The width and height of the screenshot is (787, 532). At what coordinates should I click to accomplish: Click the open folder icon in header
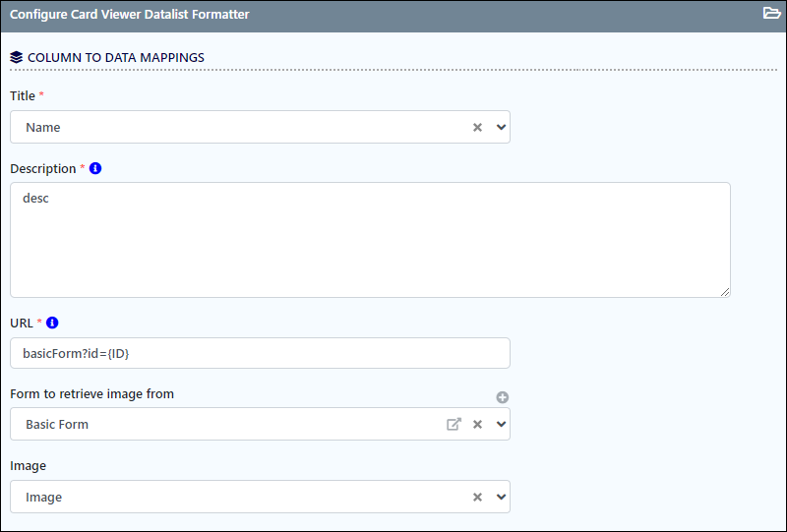point(771,13)
